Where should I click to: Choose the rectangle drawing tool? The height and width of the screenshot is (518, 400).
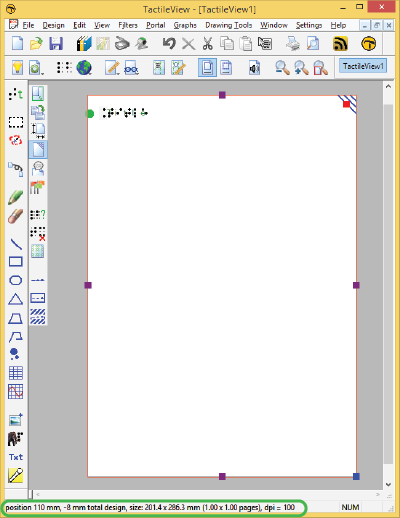click(x=15, y=262)
